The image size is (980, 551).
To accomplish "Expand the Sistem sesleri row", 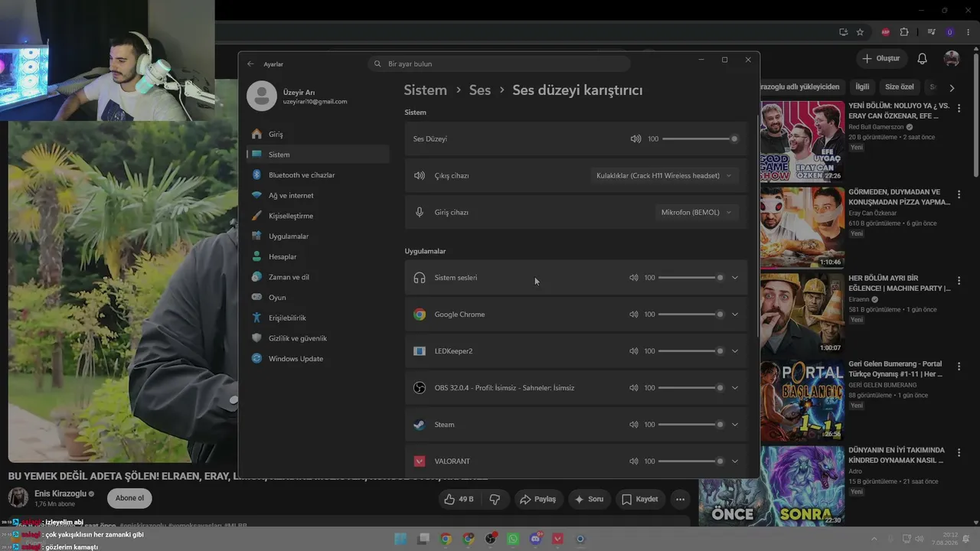I will point(734,278).
